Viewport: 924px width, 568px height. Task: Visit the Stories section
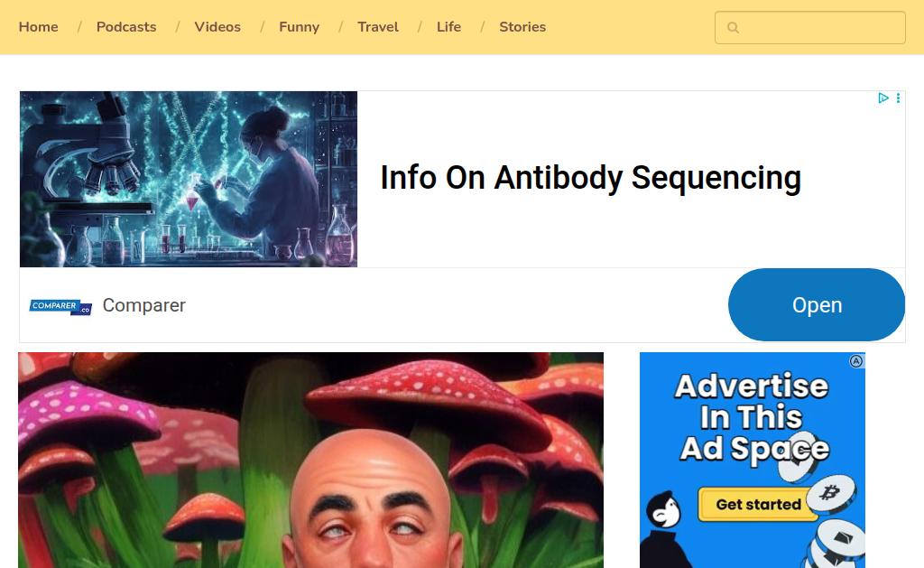(x=522, y=27)
